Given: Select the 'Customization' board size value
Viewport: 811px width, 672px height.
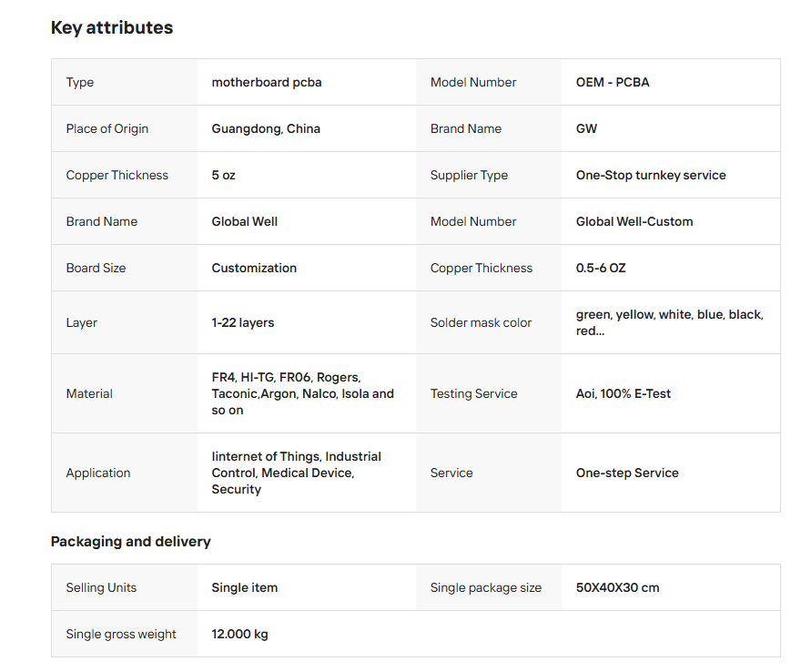Looking at the screenshot, I should [254, 268].
